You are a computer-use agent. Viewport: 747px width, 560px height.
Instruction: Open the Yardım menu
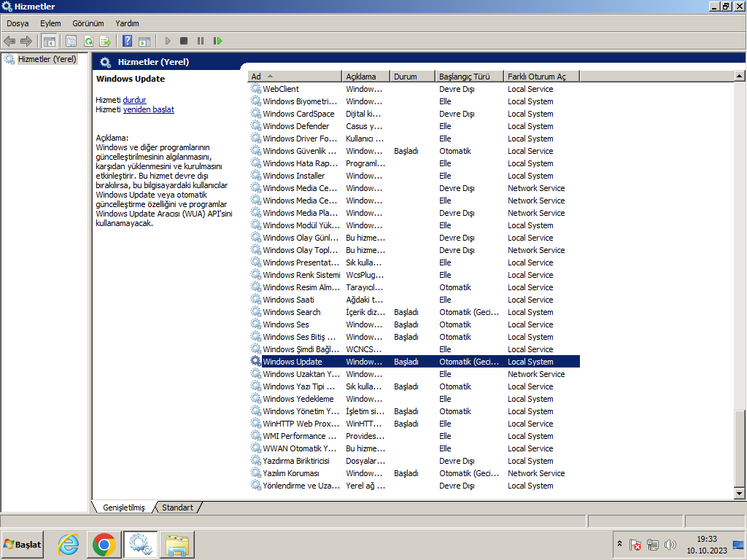pyautogui.click(x=127, y=23)
